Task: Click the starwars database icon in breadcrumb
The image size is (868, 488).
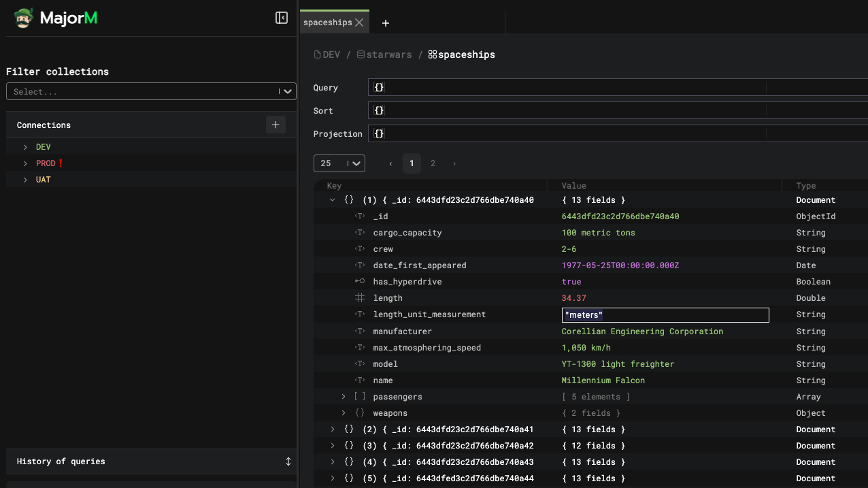Action: click(x=361, y=54)
